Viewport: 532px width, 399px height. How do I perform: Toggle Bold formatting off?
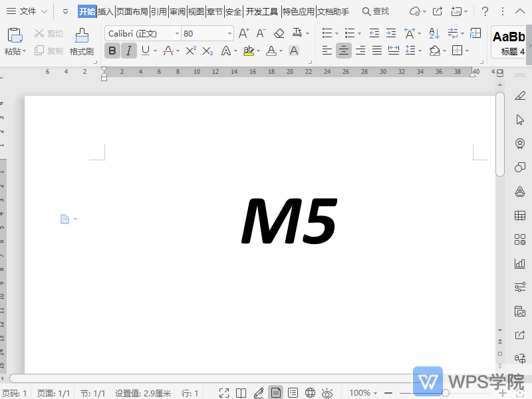[x=112, y=51]
